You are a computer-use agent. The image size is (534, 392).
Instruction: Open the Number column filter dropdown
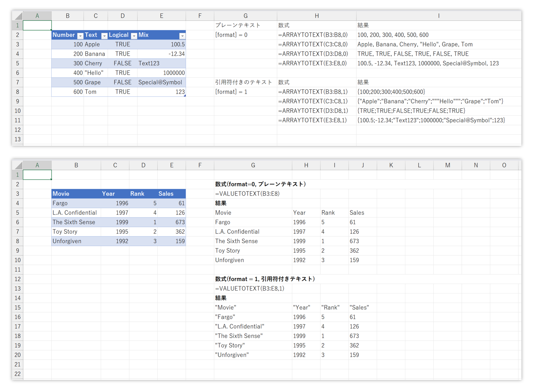click(x=80, y=36)
